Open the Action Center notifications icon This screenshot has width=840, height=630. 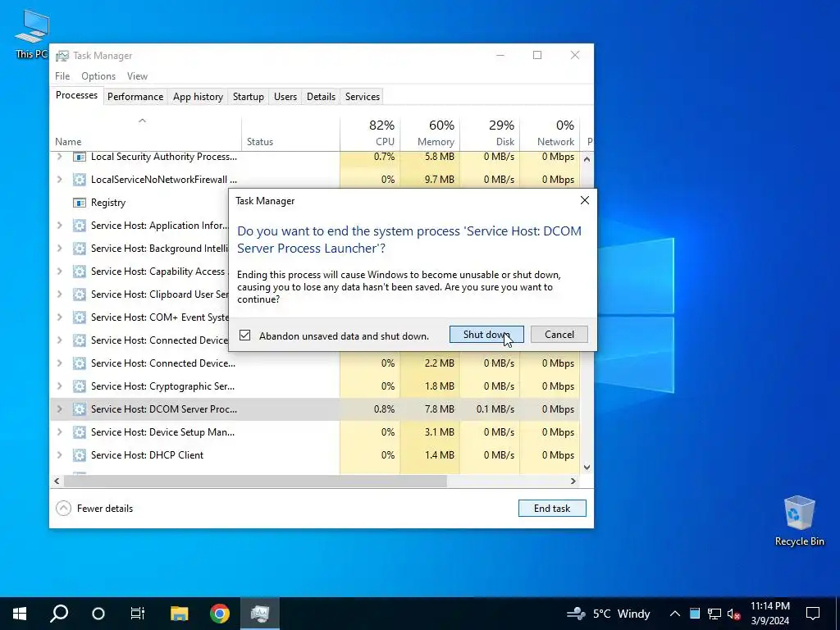coord(813,614)
